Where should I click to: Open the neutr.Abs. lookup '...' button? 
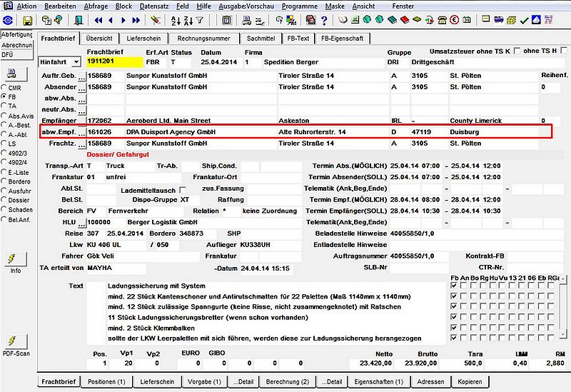(x=82, y=110)
